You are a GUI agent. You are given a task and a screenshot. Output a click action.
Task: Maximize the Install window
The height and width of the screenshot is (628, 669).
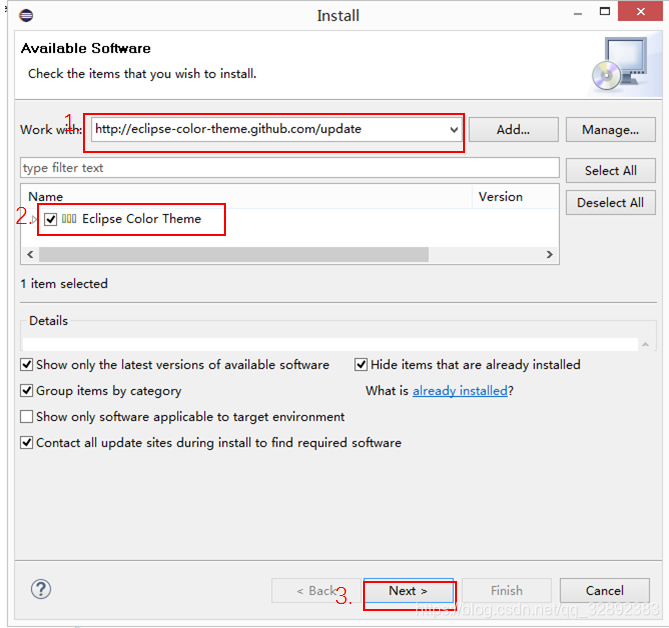(605, 11)
